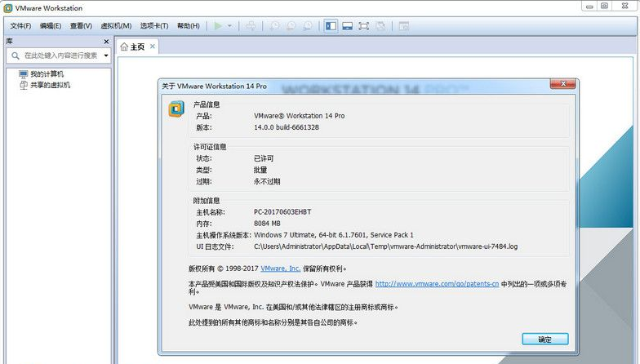Click the Unity mode toolbar icon
This screenshot has height=364, width=640.
point(382,26)
